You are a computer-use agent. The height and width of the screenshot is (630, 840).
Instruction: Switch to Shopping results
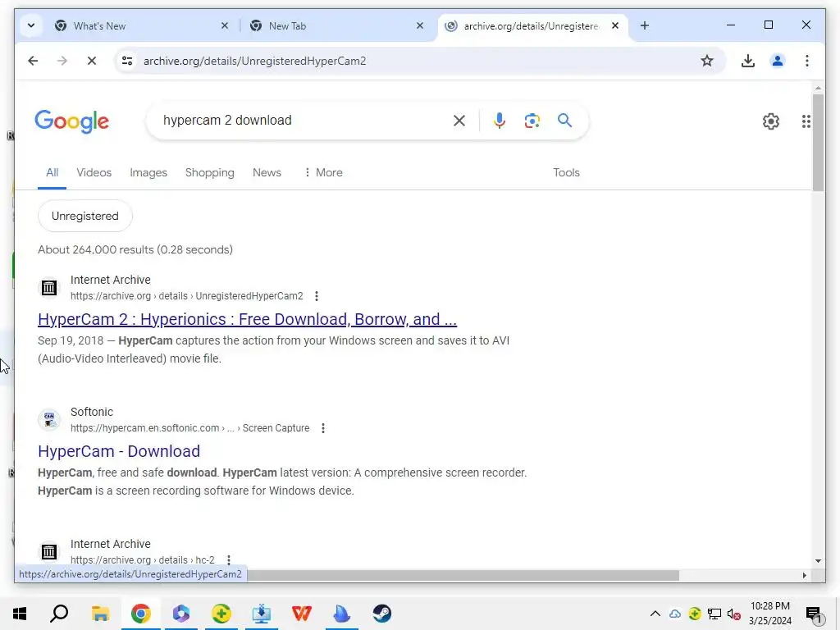[209, 172]
